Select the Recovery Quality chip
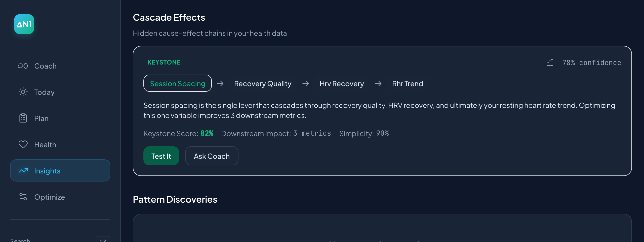 pos(262,83)
